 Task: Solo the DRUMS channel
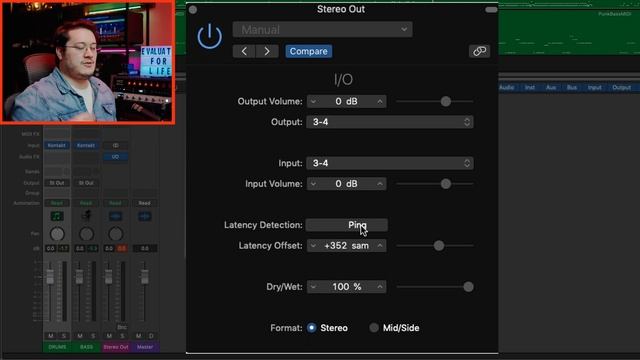pos(64,336)
